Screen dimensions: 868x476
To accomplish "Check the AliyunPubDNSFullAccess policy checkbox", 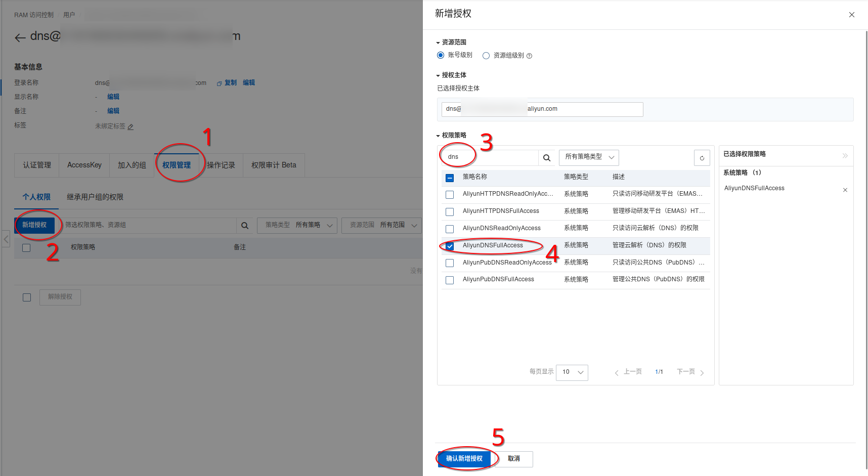I will (450, 280).
